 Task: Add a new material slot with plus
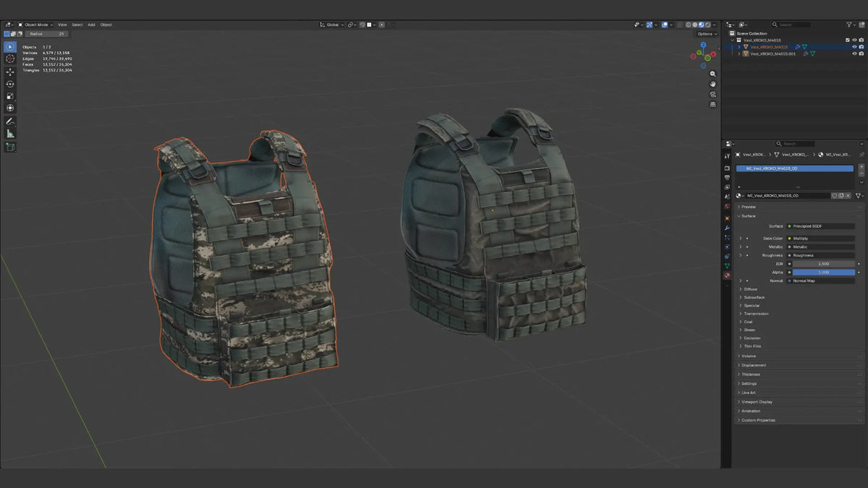click(x=861, y=166)
